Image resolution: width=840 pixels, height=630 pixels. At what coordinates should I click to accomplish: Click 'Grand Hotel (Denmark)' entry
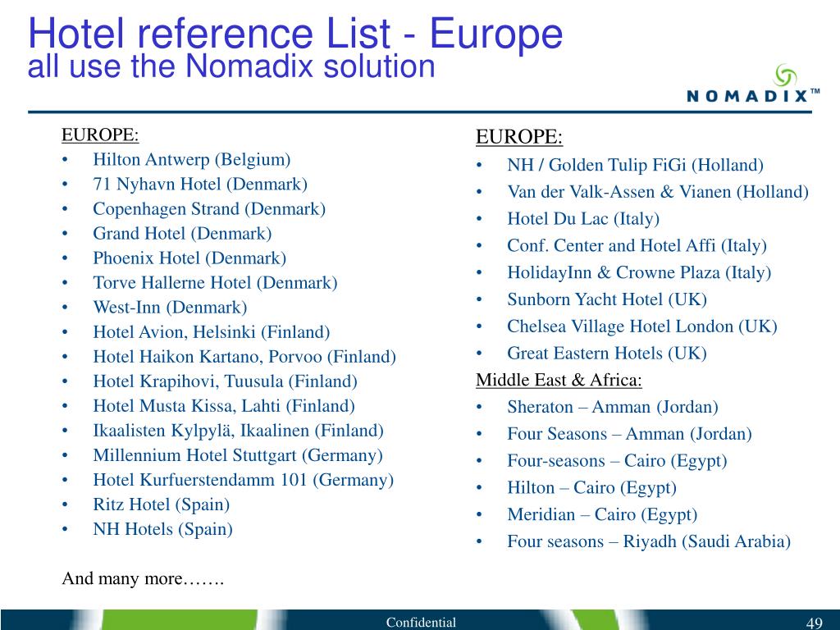click(182, 234)
